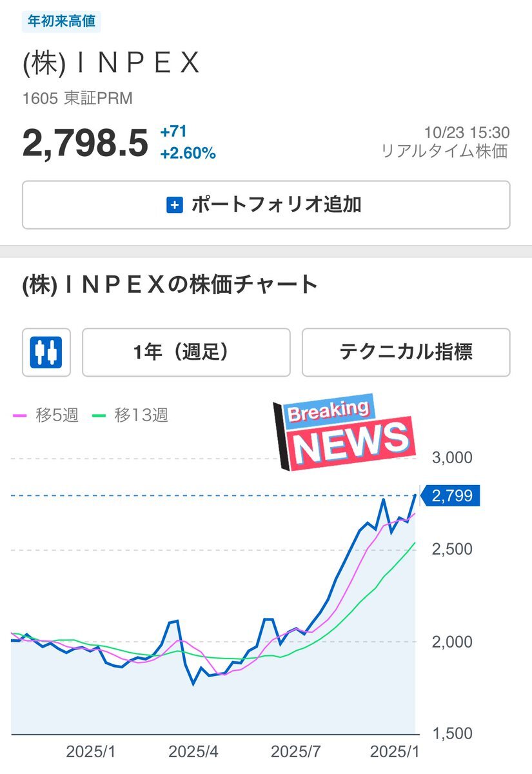
Task: Click the (株) INPEXの株価チャート heading
Action: [x=170, y=284]
